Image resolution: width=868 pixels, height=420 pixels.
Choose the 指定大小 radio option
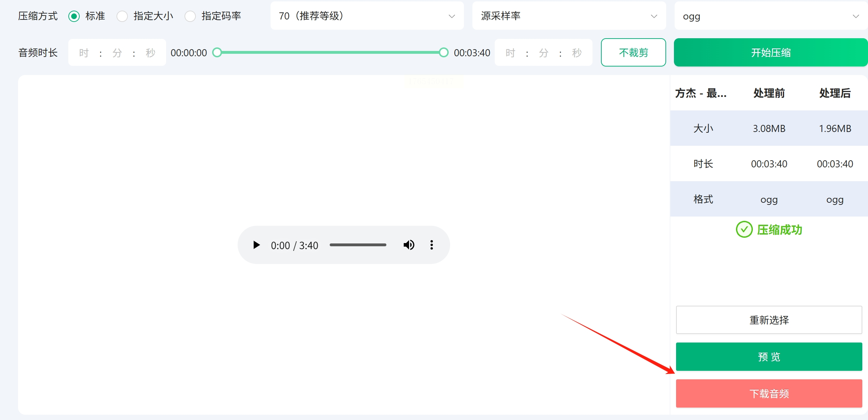pos(122,16)
